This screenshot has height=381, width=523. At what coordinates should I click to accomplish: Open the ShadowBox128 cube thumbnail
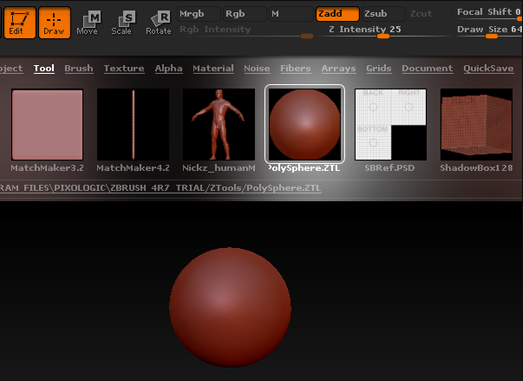[x=476, y=124]
